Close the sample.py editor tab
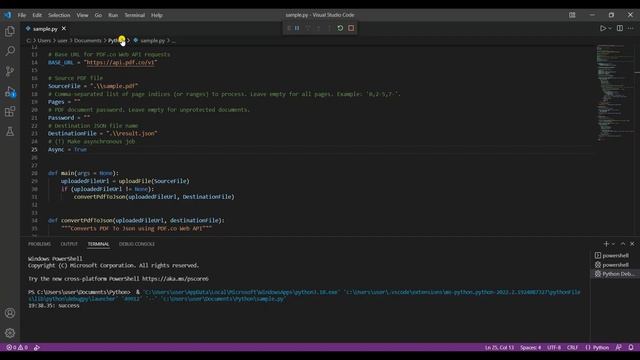Screen dimensions: 640x360 click(x=64, y=29)
